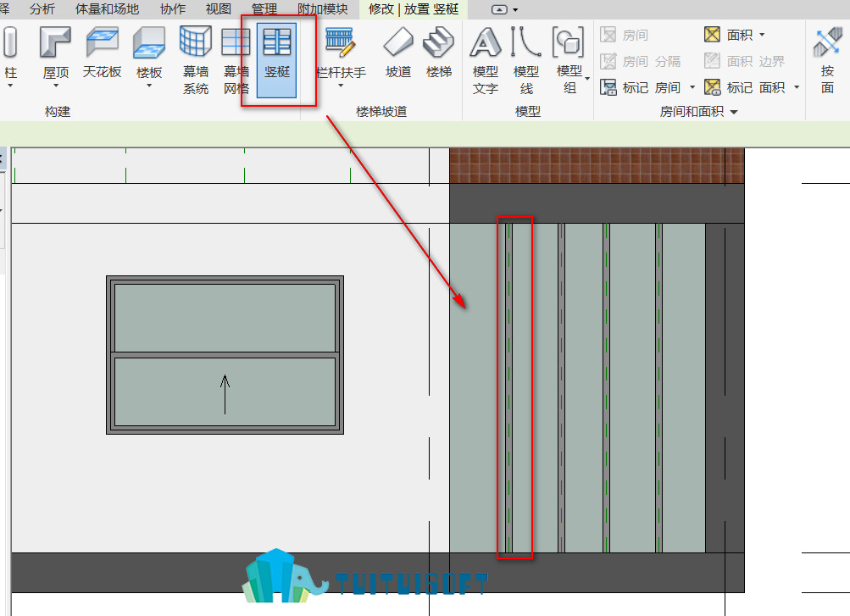Expand the 房间和面积 panel title
The image size is (850, 616).
pyautogui.click(x=698, y=112)
